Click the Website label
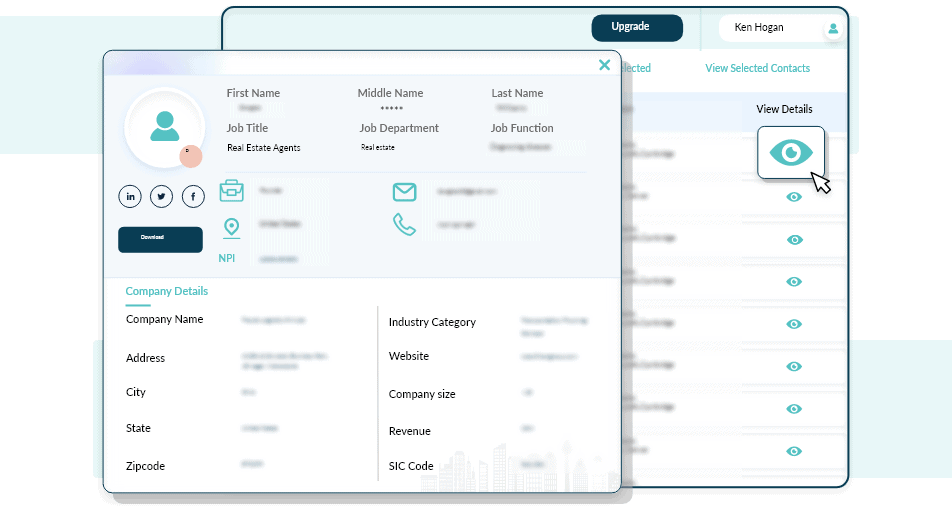Viewport: 952px width, 516px height. point(409,356)
